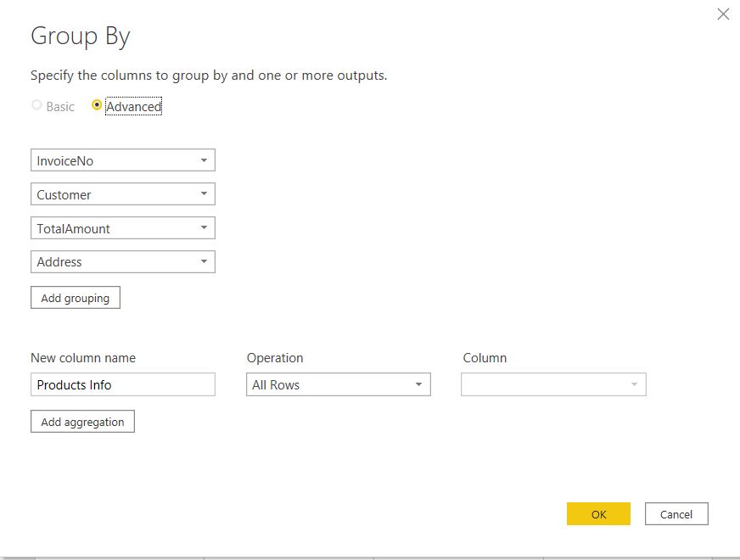The width and height of the screenshot is (740, 560).
Task: Select the Basic radio option
Action: pos(36,106)
